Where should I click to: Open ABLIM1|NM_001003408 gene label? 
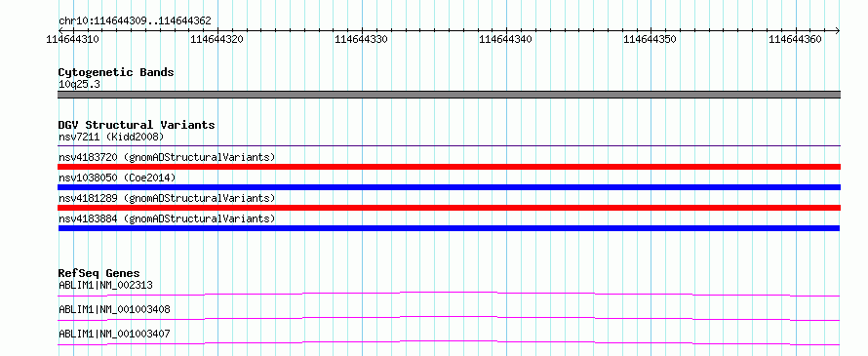pos(114,309)
